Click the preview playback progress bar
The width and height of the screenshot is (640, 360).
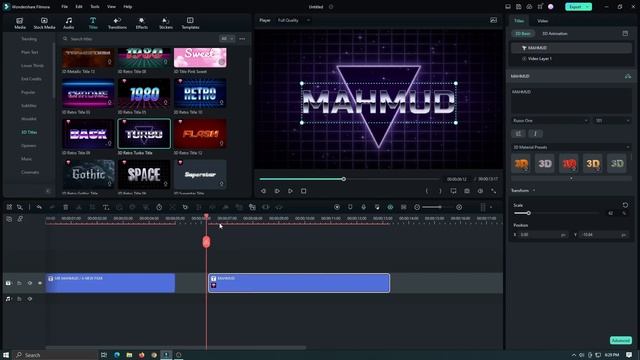point(349,179)
